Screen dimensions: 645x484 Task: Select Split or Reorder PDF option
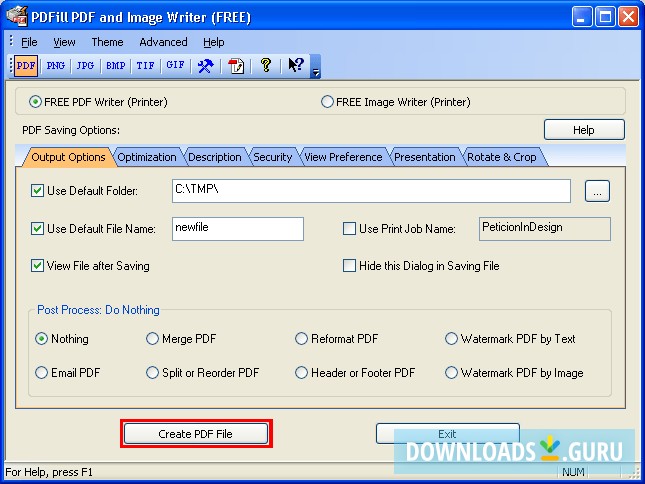(x=152, y=373)
